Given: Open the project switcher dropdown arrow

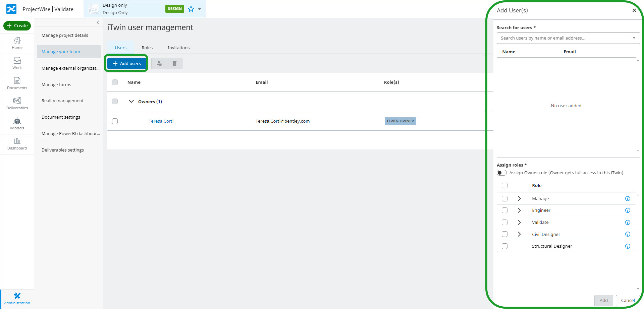Looking at the screenshot, I should [200, 9].
